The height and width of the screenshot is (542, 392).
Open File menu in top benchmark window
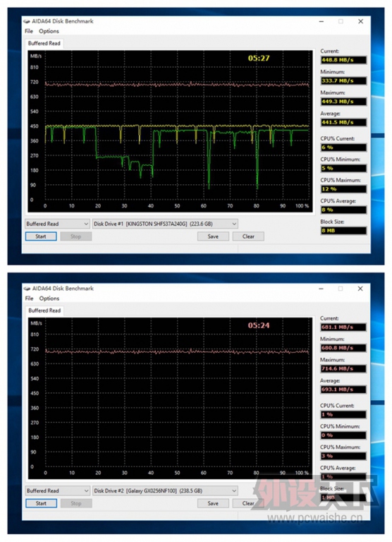click(29, 31)
